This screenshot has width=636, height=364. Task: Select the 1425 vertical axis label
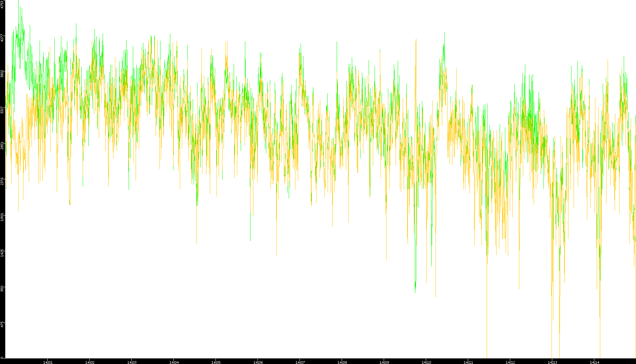2,253
